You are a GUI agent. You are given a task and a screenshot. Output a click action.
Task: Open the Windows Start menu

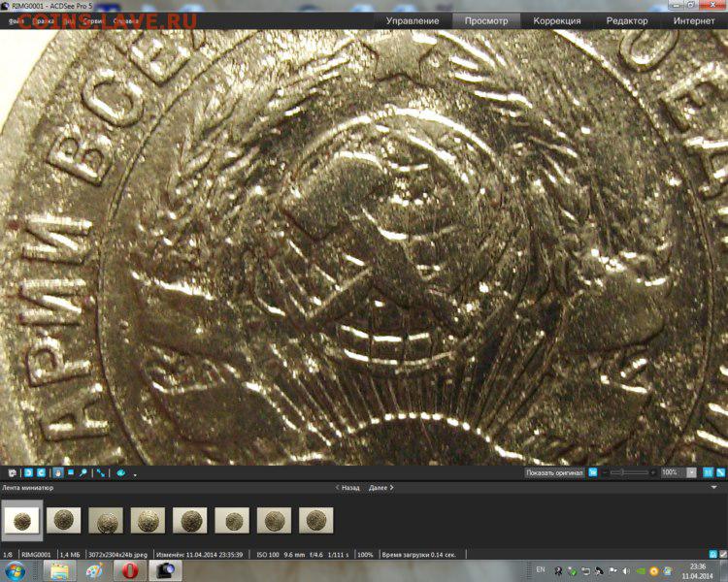(x=15, y=571)
